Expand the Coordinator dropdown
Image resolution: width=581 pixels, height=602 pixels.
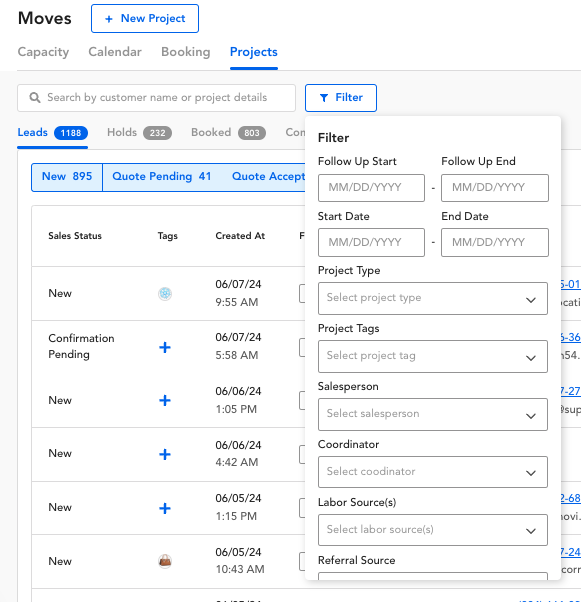point(433,472)
